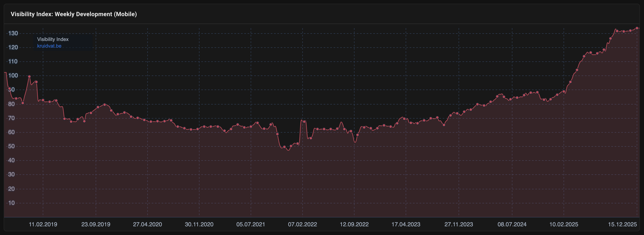Click the 130 value on y-axis
The image size is (644, 235).
pos(13,33)
